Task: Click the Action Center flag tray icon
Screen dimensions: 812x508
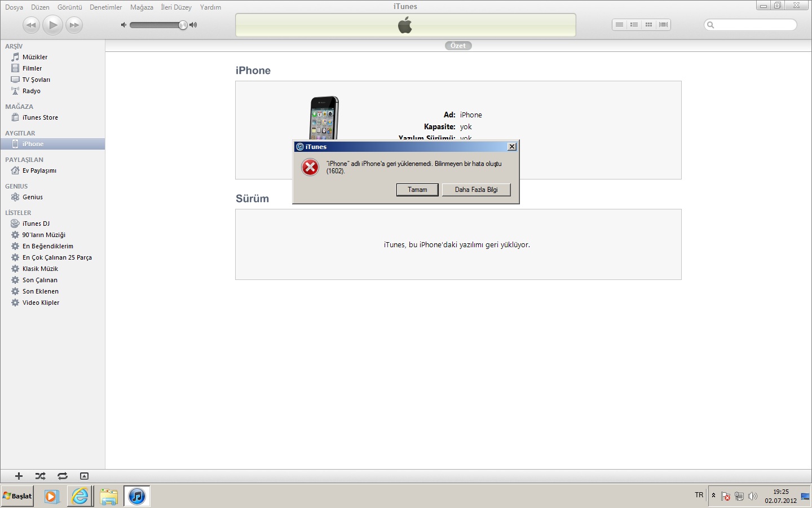Action: click(726, 496)
